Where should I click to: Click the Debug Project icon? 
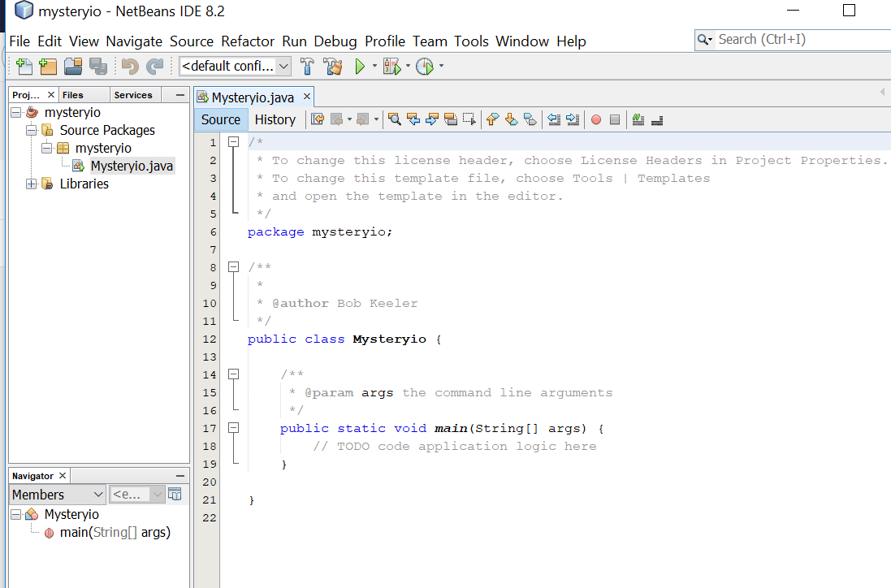391,67
